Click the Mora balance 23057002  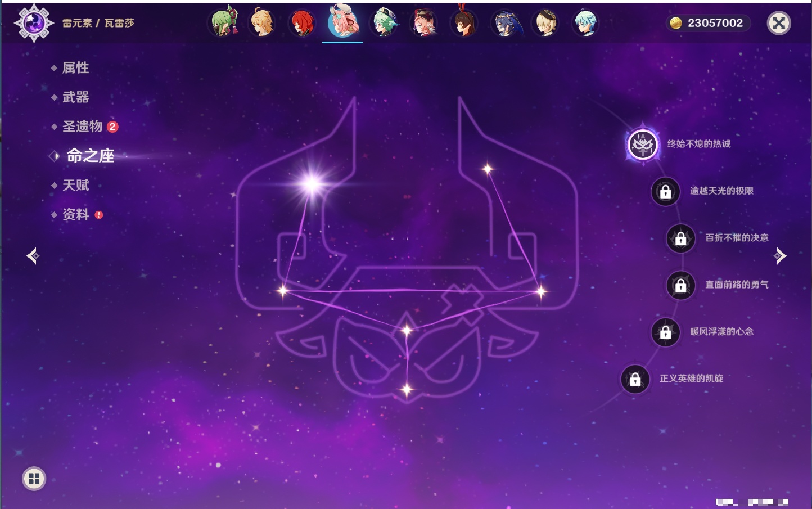pos(709,23)
